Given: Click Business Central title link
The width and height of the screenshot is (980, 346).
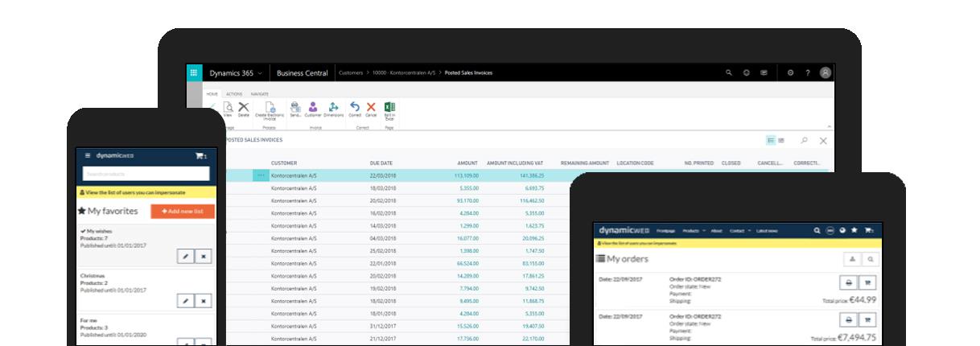Looking at the screenshot, I should point(303,73).
